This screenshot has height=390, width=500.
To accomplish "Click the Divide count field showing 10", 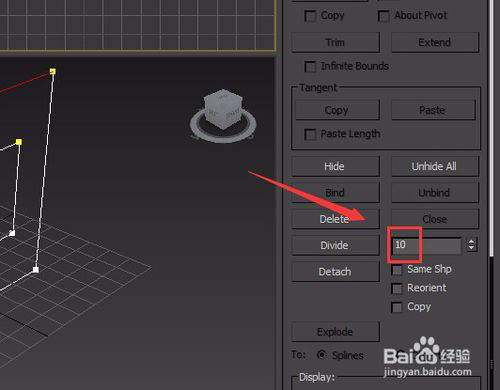I will tap(427, 245).
